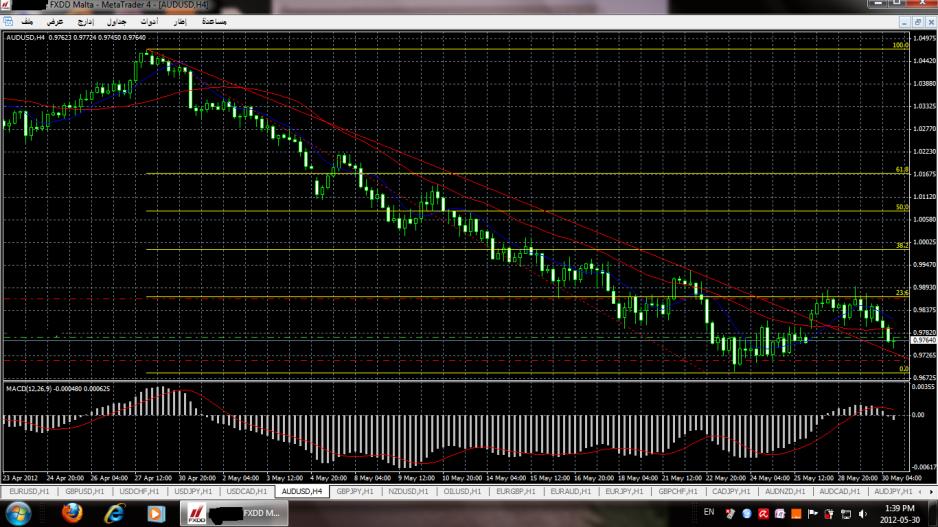Open the إدراج (Insert) menu
Viewport: 938px width, 527px height.
coord(85,20)
